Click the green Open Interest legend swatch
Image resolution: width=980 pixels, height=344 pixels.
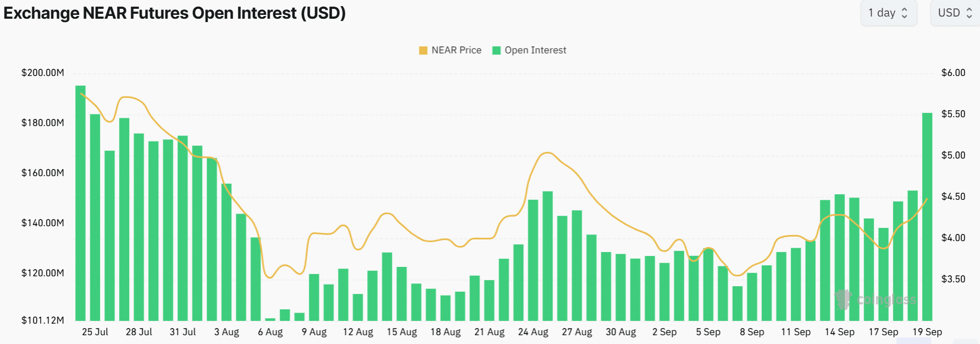point(496,50)
